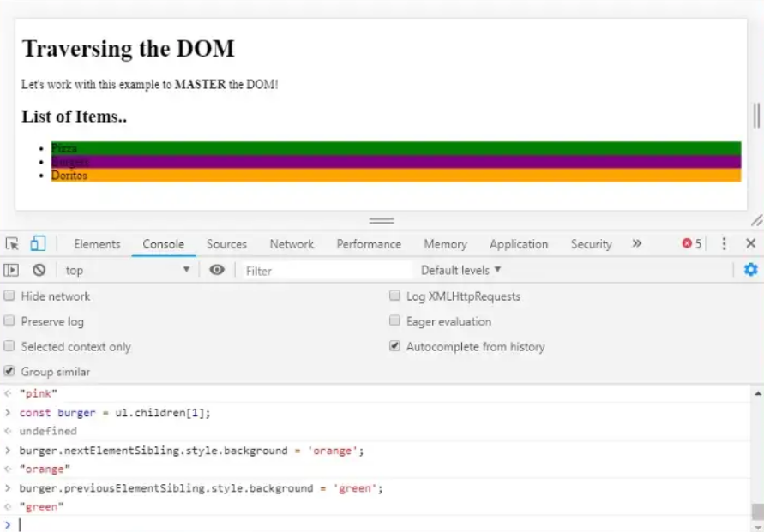Image resolution: width=764 pixels, height=532 pixels.
Task: Open console settings gear icon
Action: coord(750,270)
